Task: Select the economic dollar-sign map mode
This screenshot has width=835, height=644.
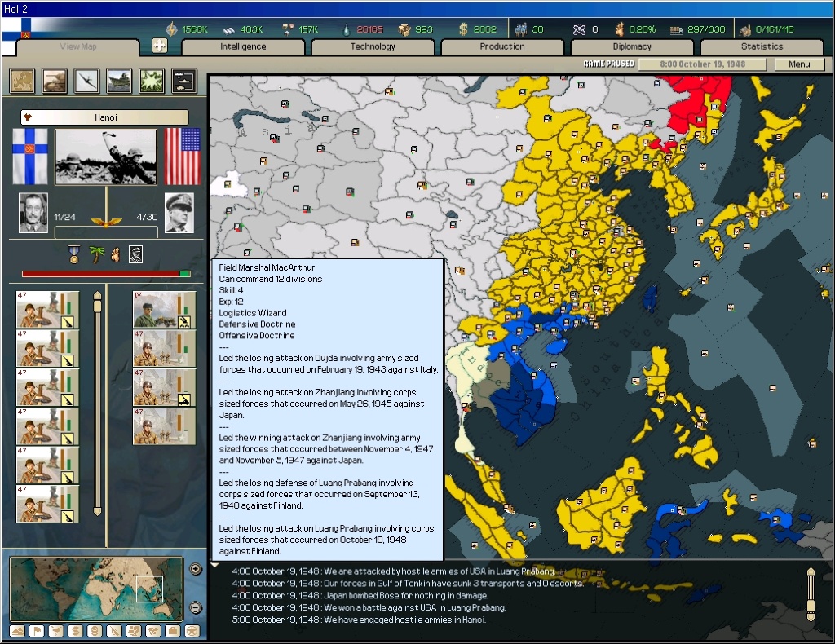Action: [x=76, y=631]
